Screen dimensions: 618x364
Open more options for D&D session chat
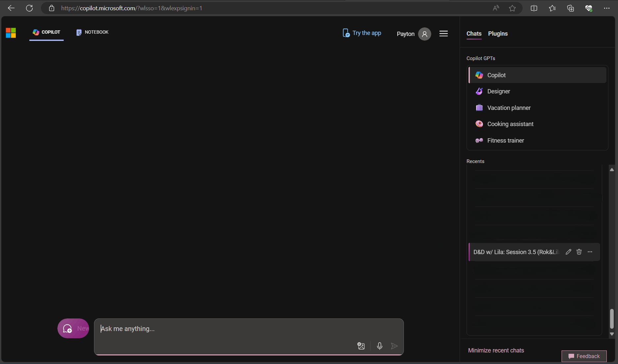click(x=590, y=252)
